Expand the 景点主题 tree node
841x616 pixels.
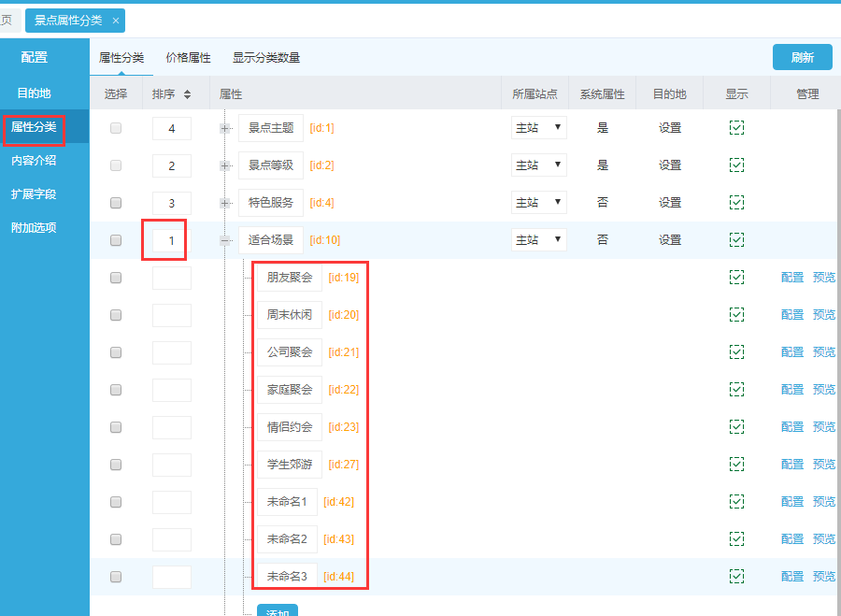[x=225, y=128]
